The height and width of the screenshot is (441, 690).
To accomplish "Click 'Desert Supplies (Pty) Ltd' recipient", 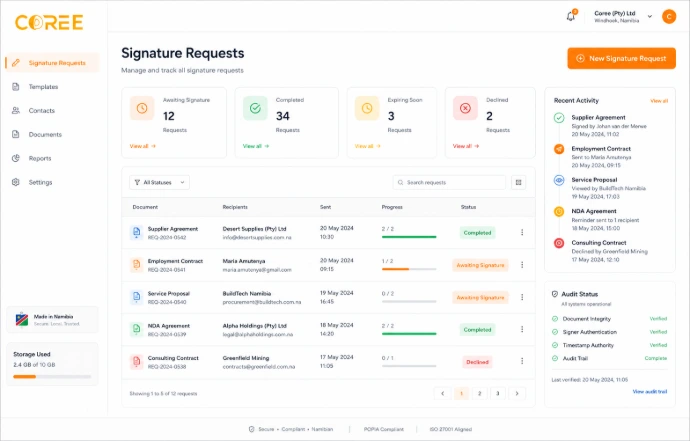I will (x=254, y=229).
